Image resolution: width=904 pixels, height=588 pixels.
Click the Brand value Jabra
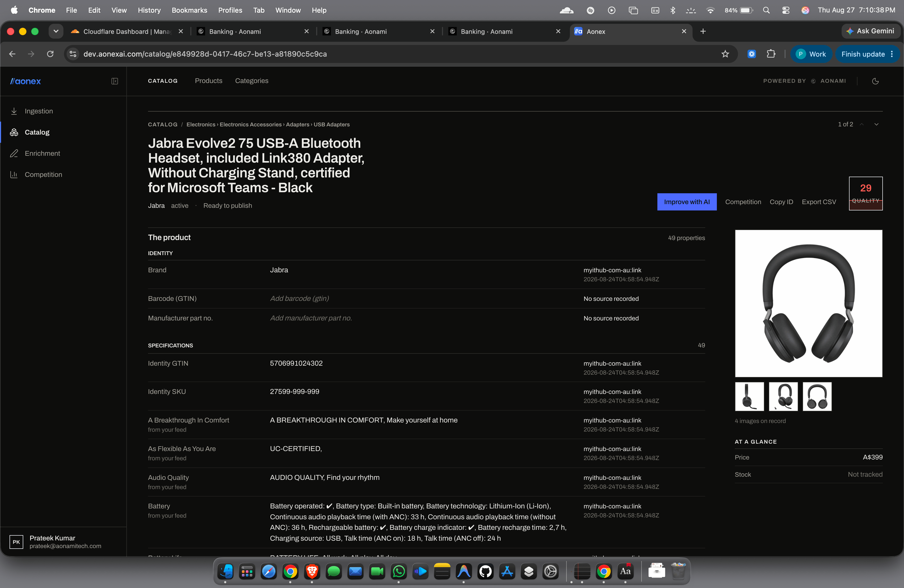pyautogui.click(x=279, y=270)
